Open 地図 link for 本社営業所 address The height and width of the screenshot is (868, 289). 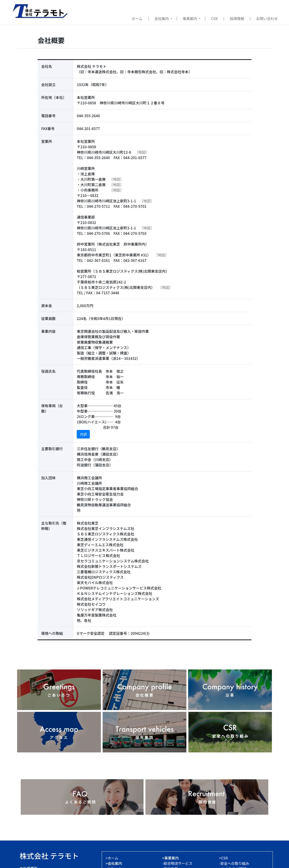(142, 152)
